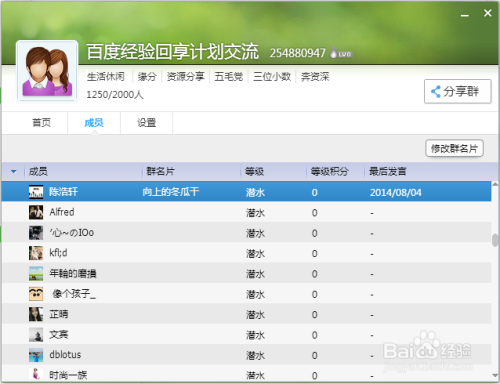This screenshot has width=500, height=384.
Task: Select member name dblotus
Action: click(65, 355)
